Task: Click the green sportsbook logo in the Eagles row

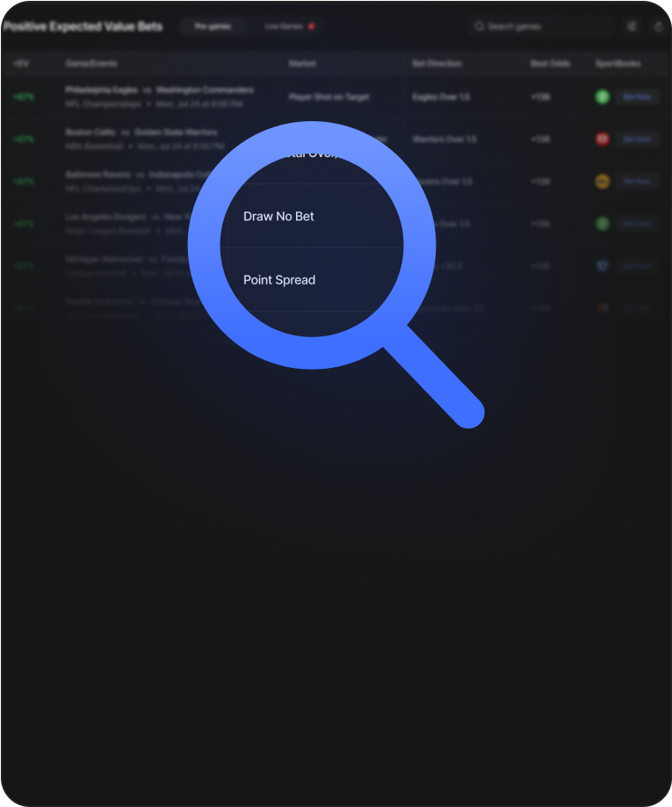Action: click(603, 97)
